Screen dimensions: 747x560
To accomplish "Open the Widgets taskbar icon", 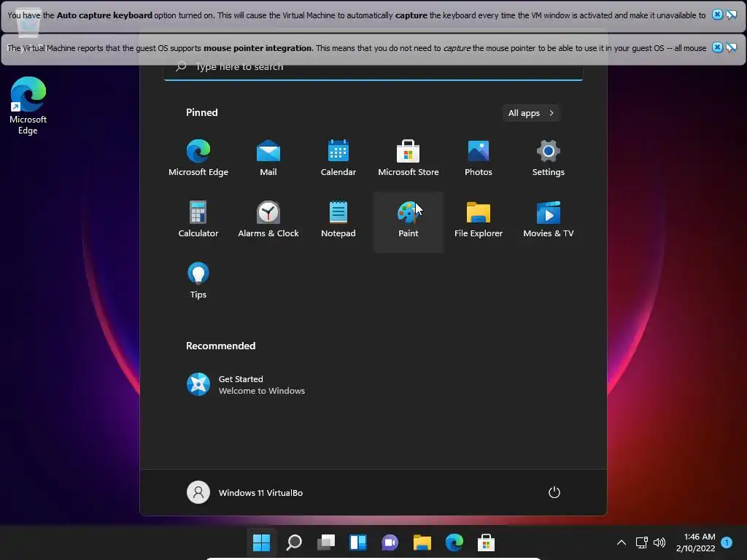I will (x=357, y=542).
